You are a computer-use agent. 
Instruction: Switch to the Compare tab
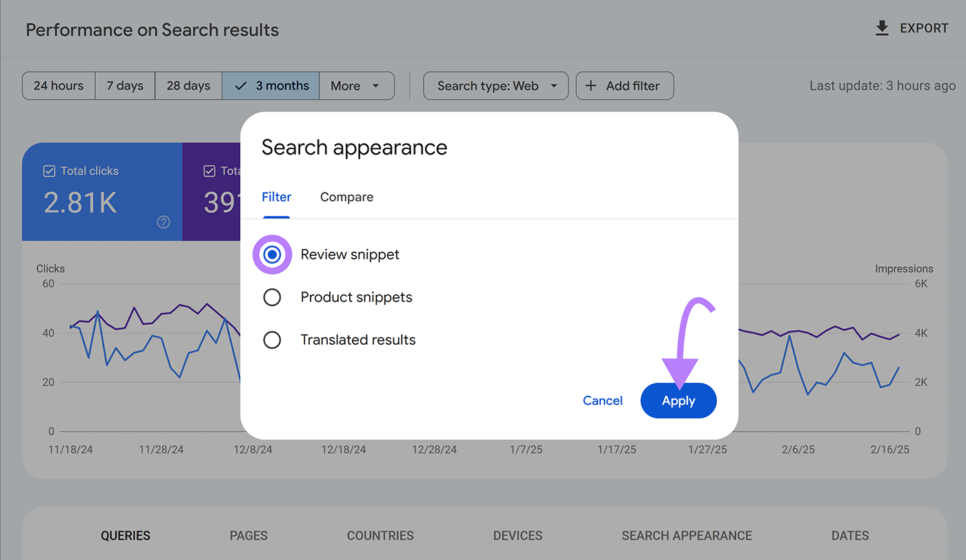pyautogui.click(x=346, y=197)
